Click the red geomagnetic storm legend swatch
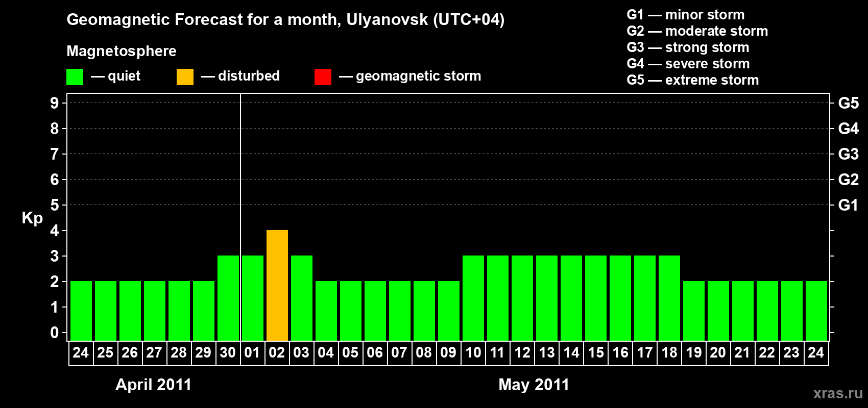This screenshot has height=408, width=868. click(323, 77)
